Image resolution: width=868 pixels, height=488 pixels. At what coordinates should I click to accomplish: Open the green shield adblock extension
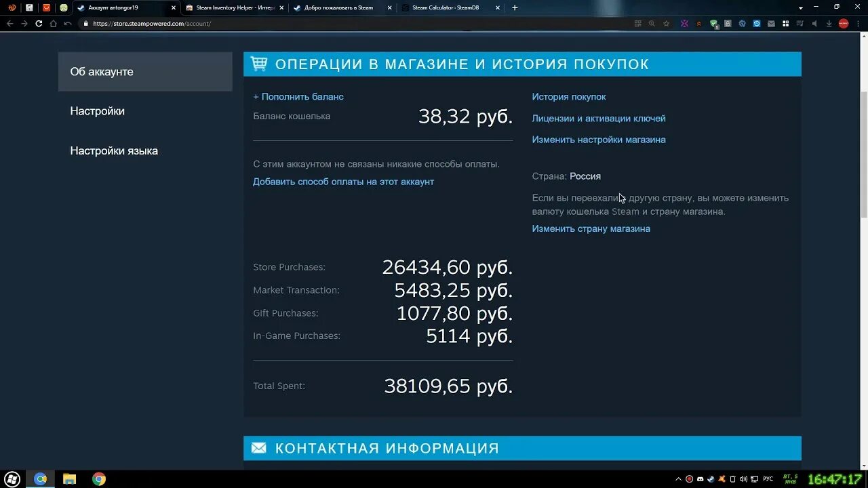(713, 24)
